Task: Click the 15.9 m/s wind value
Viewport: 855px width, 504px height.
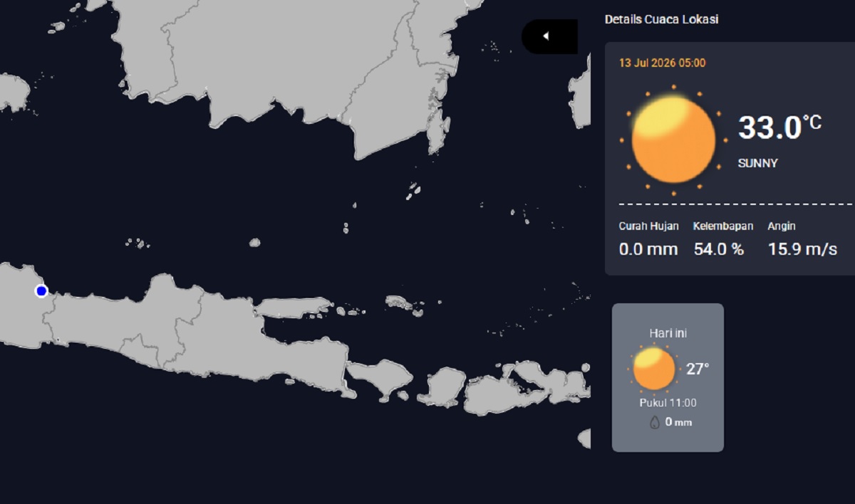Action: point(802,249)
